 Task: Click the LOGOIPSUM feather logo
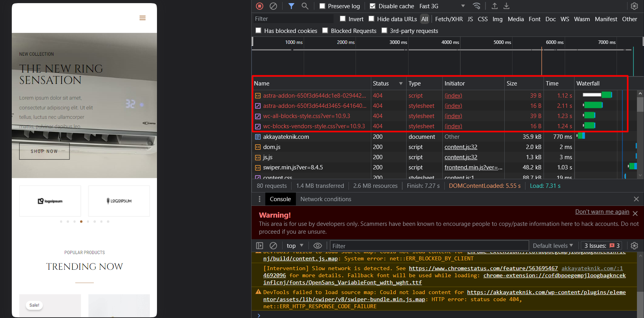tap(119, 201)
